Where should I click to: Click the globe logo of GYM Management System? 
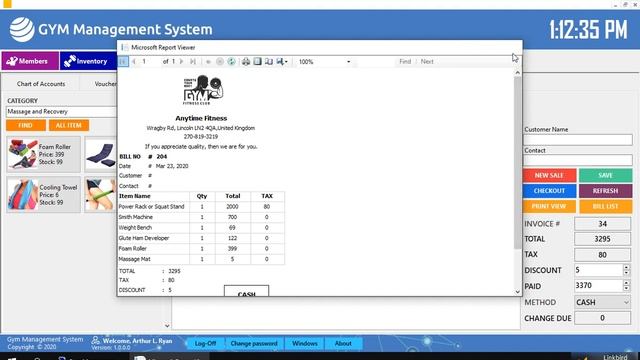(22, 29)
